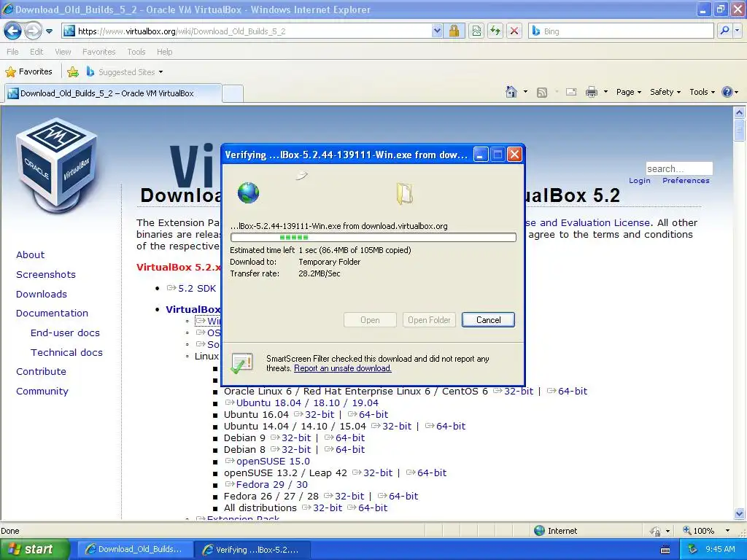Viewport: 747px width, 560px height.
Task: Open the Help menu
Action: click(x=164, y=52)
